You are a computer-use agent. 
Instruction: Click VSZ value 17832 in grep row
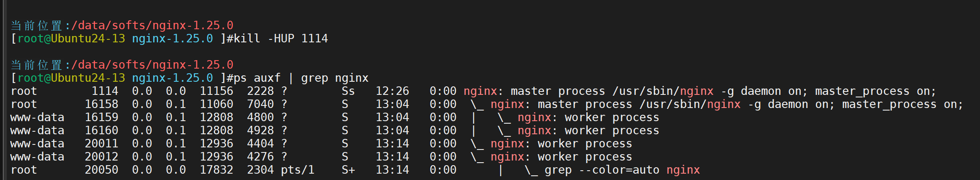pos(216,170)
